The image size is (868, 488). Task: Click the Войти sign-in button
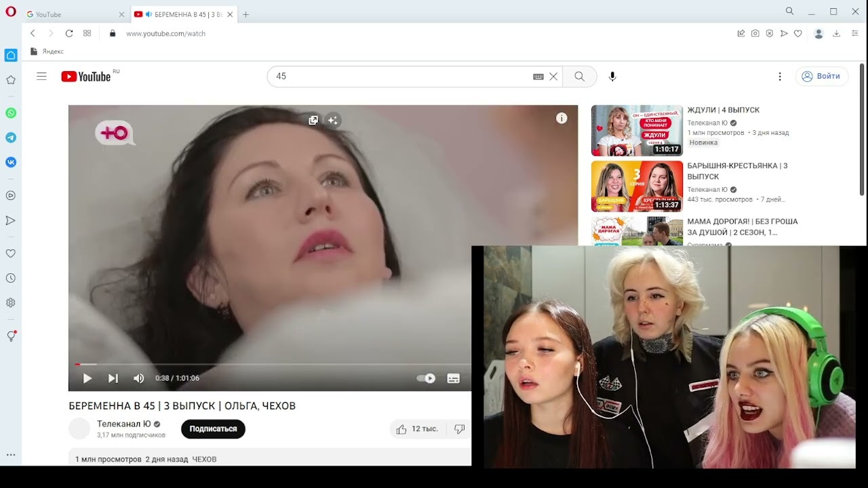tap(821, 77)
